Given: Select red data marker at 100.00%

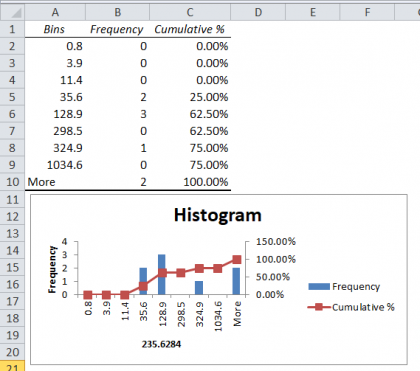Looking at the screenshot, I should 237,259.
